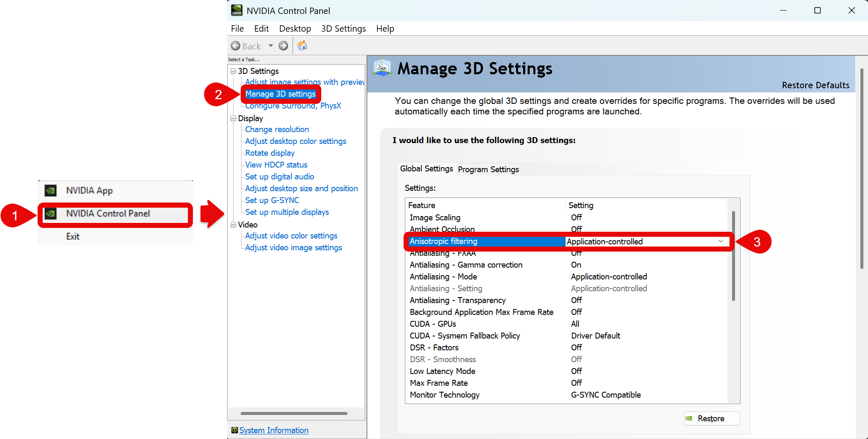Open the Anisotropic filtering setting dropdown
The height and width of the screenshot is (439, 868).
721,241
